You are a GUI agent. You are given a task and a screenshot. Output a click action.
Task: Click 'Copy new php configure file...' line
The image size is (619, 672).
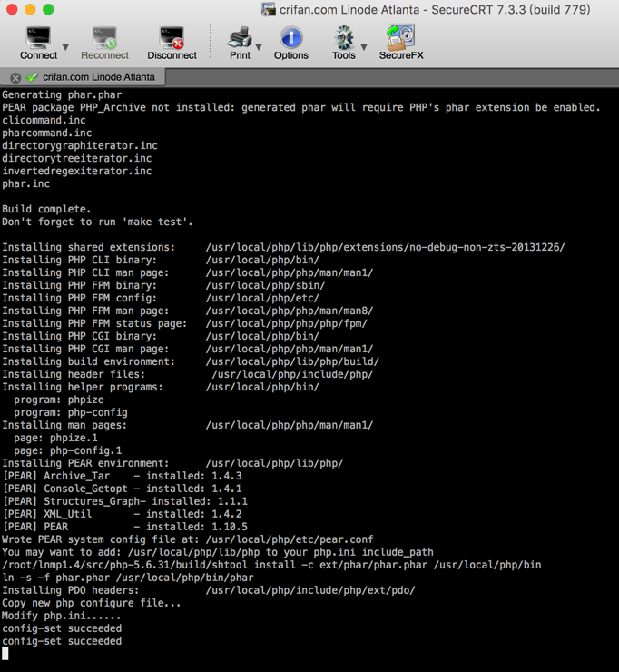point(92,603)
